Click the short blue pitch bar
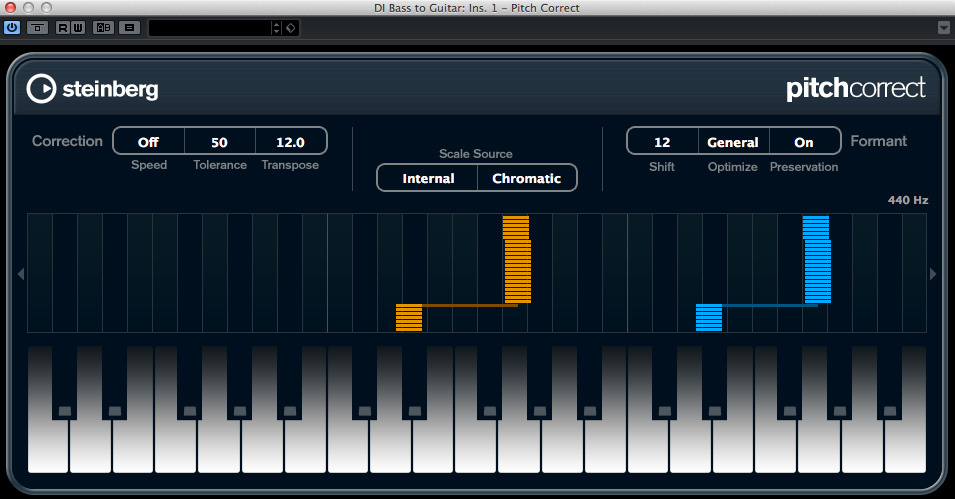Viewport: 955px width, 499px height. coord(709,317)
